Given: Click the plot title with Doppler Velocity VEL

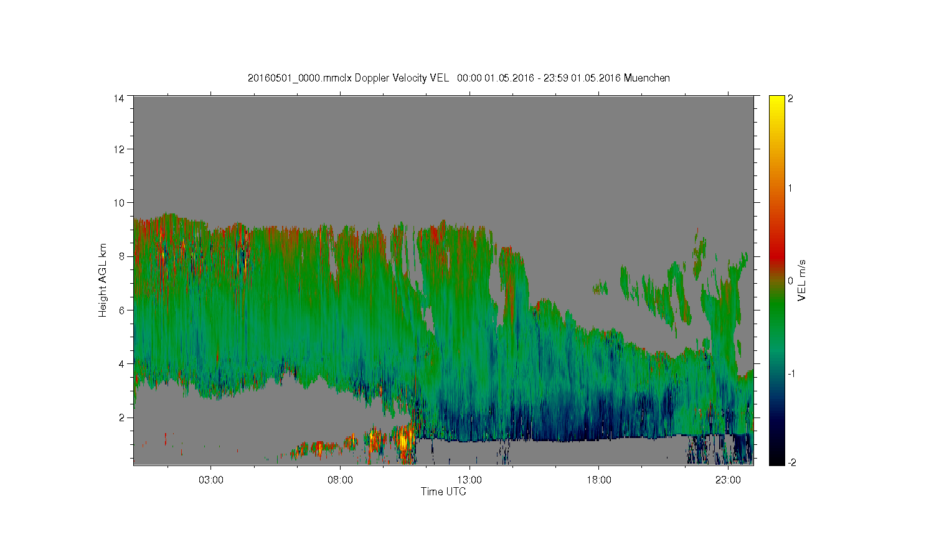Looking at the screenshot, I should [x=459, y=78].
